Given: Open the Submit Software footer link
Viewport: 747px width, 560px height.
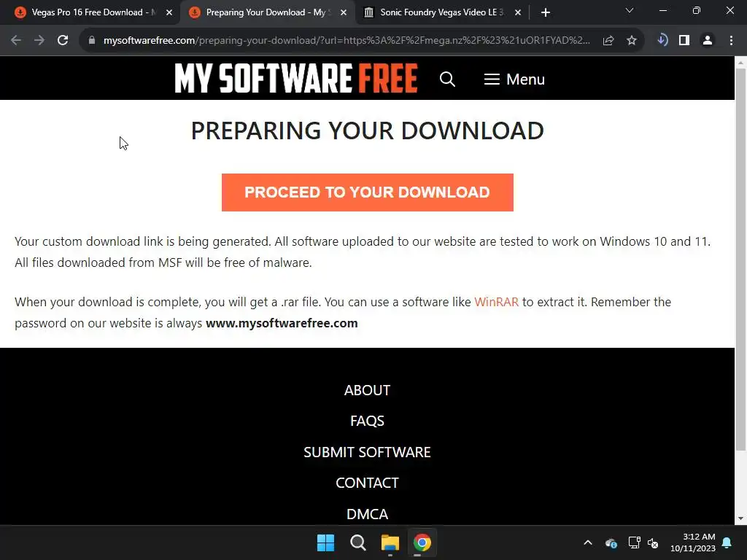Looking at the screenshot, I should click(367, 452).
